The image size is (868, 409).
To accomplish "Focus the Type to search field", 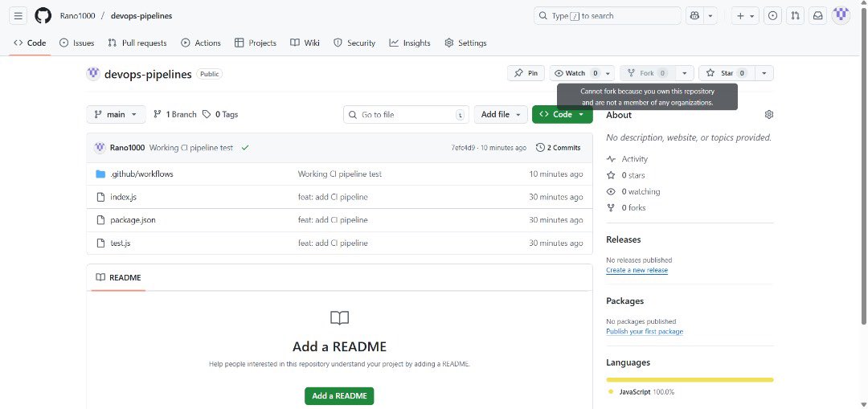I will [608, 16].
